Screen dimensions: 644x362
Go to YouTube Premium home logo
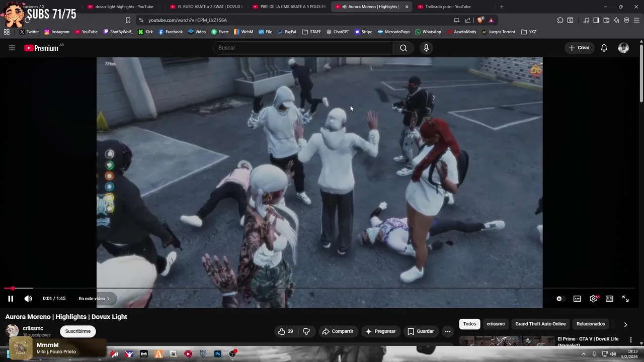point(41,48)
